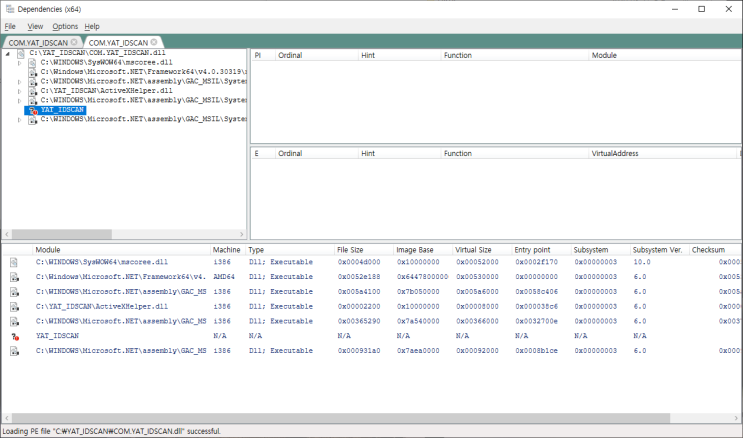Click the error icon beside YAT_IDSCAN in module list
This screenshot has width=743, height=438.
14,337
